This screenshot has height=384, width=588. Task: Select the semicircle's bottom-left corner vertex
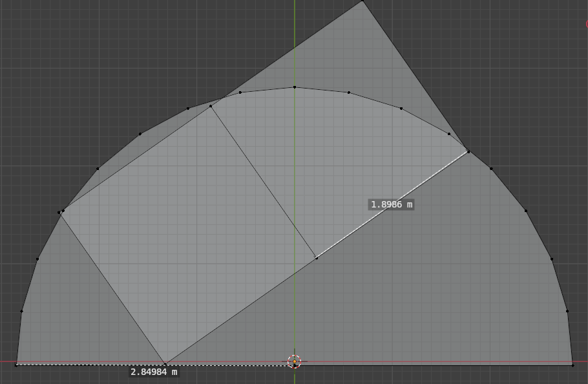pos(16,365)
